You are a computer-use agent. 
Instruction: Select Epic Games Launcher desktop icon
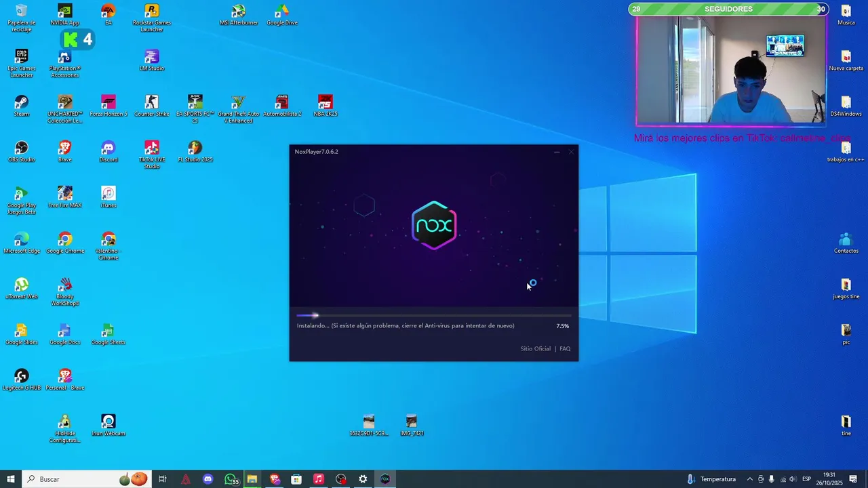[22, 64]
